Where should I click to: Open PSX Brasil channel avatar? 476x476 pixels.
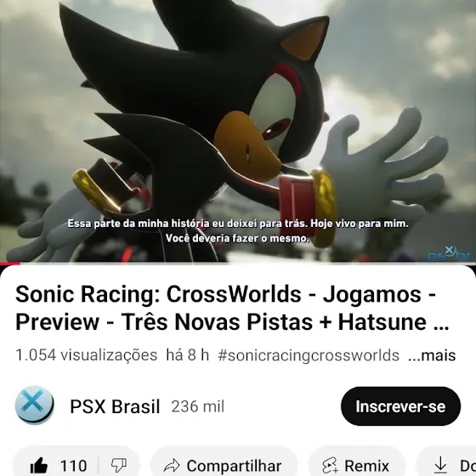[35, 405]
